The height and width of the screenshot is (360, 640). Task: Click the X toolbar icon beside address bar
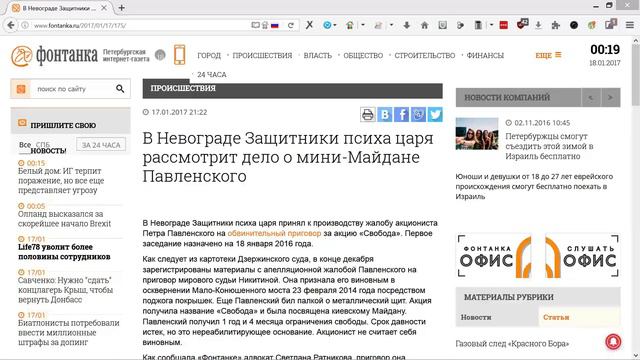(x=309, y=25)
